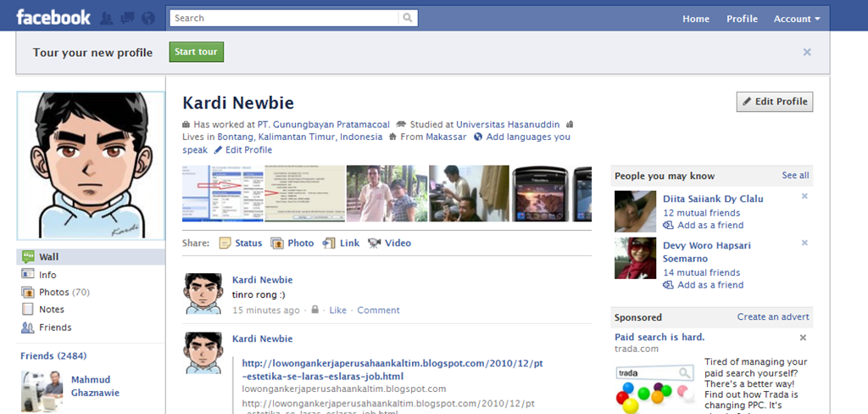Viewport: 868px width, 414px height.
Task: Close the trada.com sponsored advert
Action: tap(804, 338)
